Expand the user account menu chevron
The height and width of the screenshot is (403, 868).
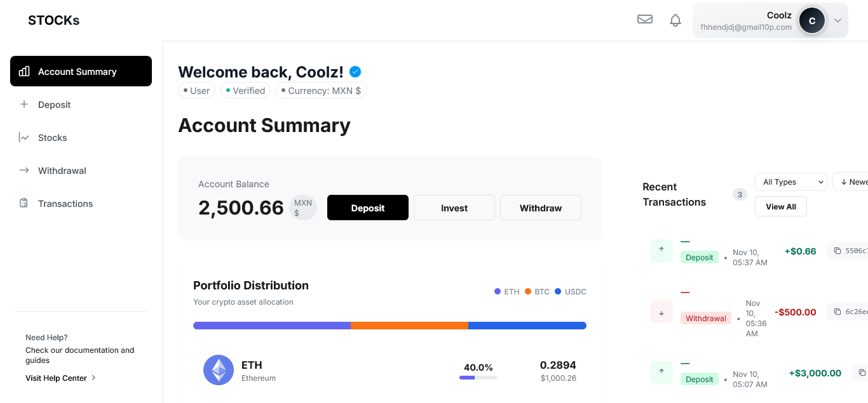(837, 20)
